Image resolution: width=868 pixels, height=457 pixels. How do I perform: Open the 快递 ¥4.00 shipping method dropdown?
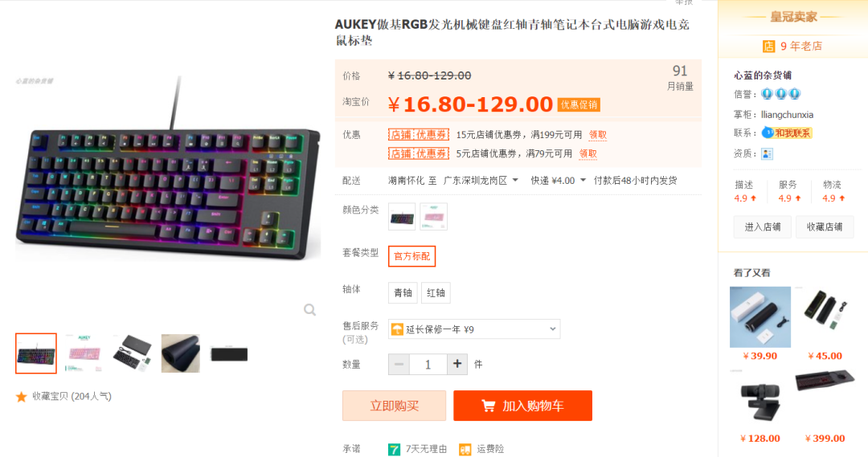point(558,181)
